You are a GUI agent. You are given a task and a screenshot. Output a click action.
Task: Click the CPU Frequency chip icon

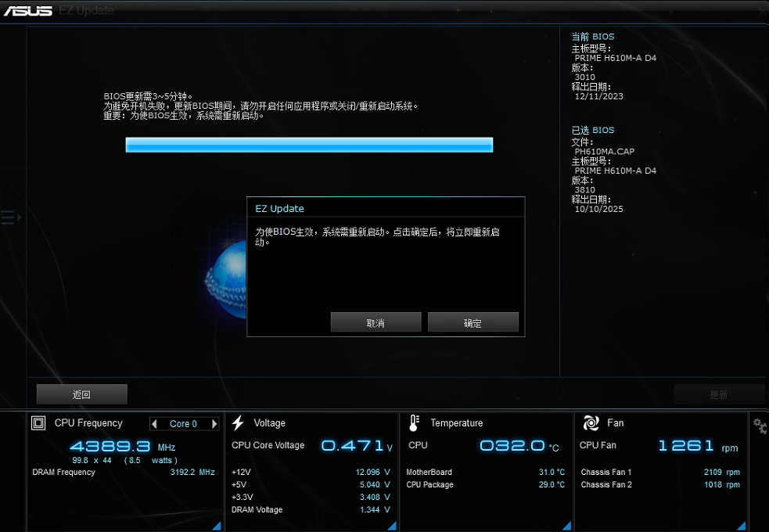click(x=38, y=423)
